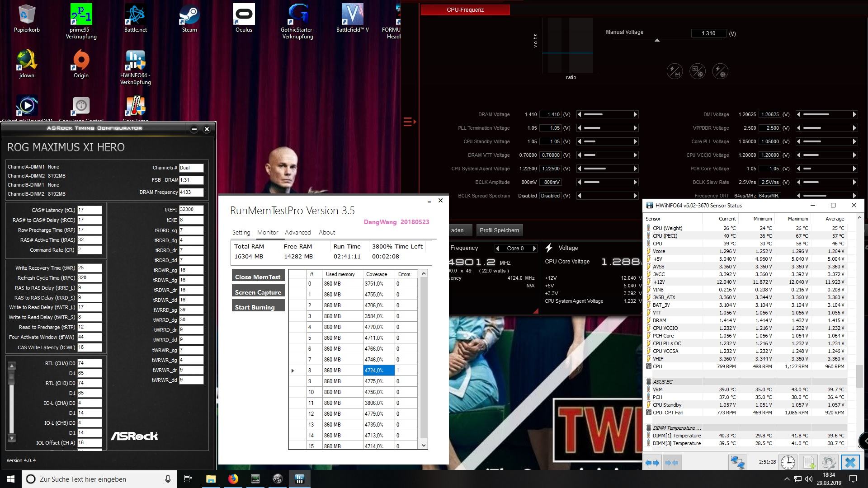This screenshot has height=488, width=868.
Task: Select the CPU-Frequenz tab
Action: (x=465, y=9)
